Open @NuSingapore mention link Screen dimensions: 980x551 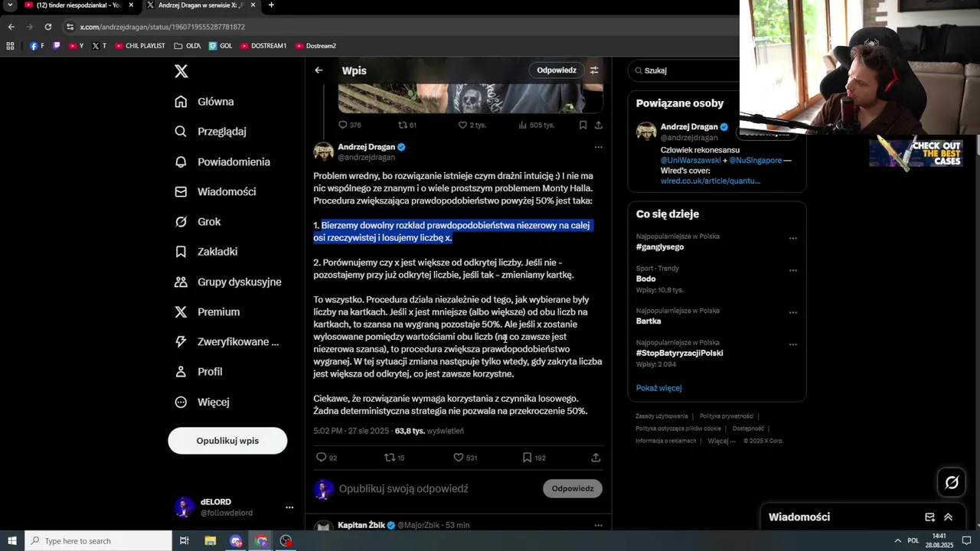coord(755,161)
